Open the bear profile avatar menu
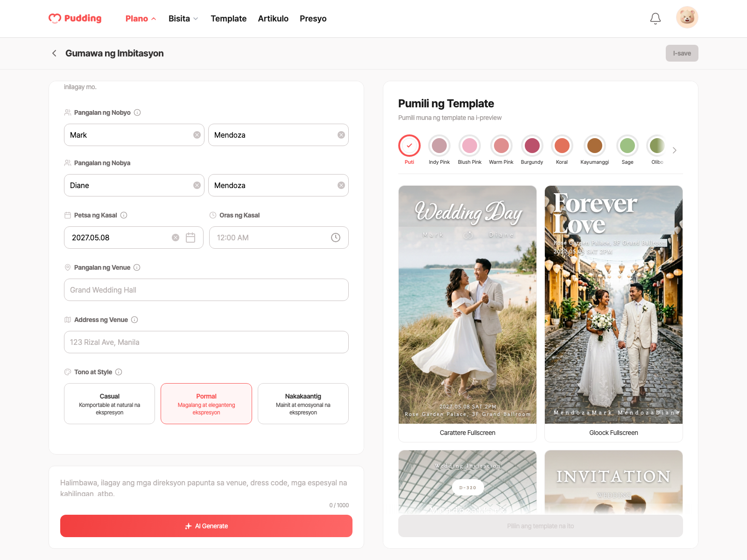 click(687, 17)
